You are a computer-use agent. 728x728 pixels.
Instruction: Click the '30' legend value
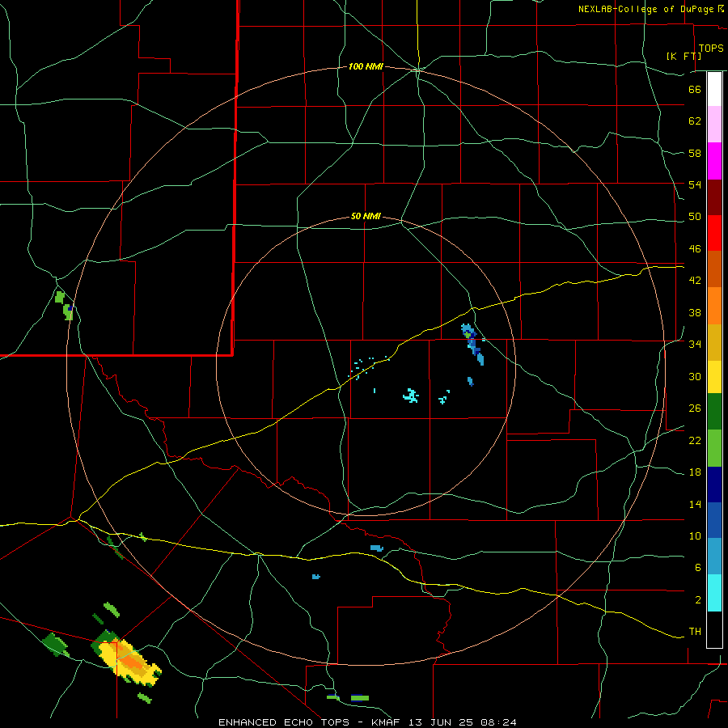[x=695, y=376]
